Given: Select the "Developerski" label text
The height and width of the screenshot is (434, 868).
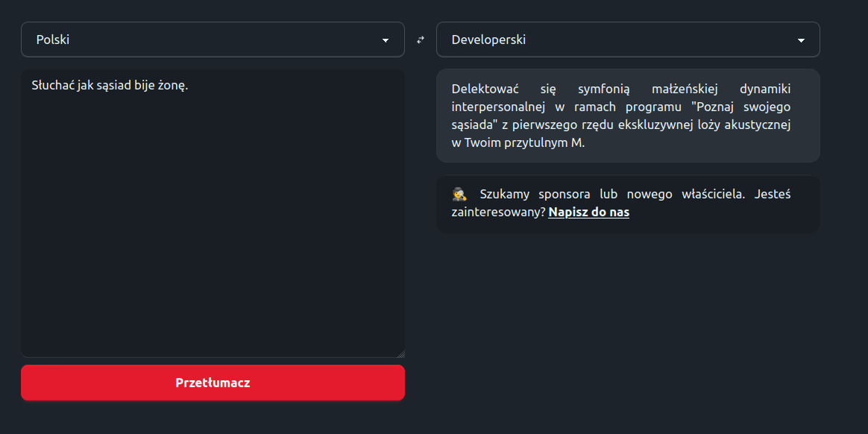Looking at the screenshot, I should (x=488, y=40).
